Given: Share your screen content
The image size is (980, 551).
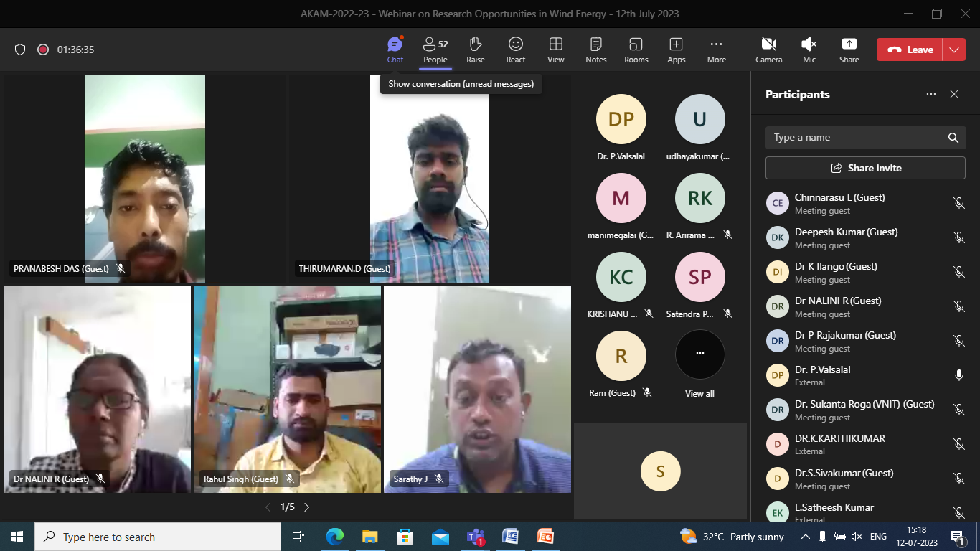Looking at the screenshot, I should point(849,50).
